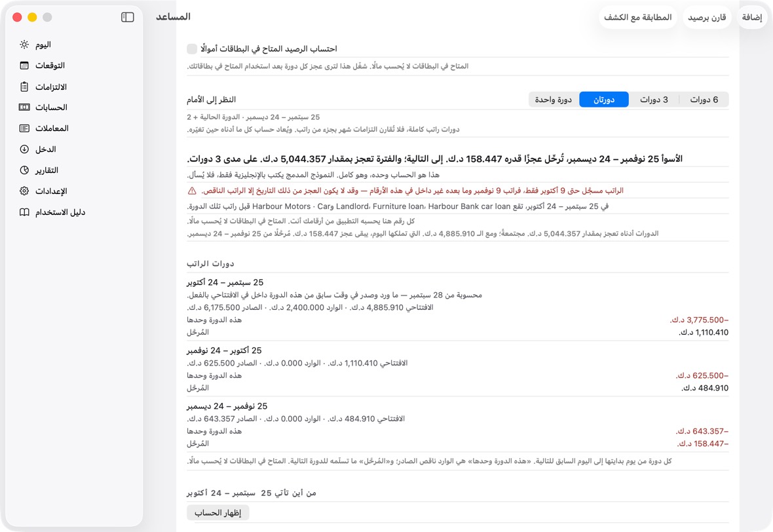Image resolution: width=773 pixels, height=532 pixels.
Task: Click the amount 3,775.500– د.ك.
Action: pos(699,320)
